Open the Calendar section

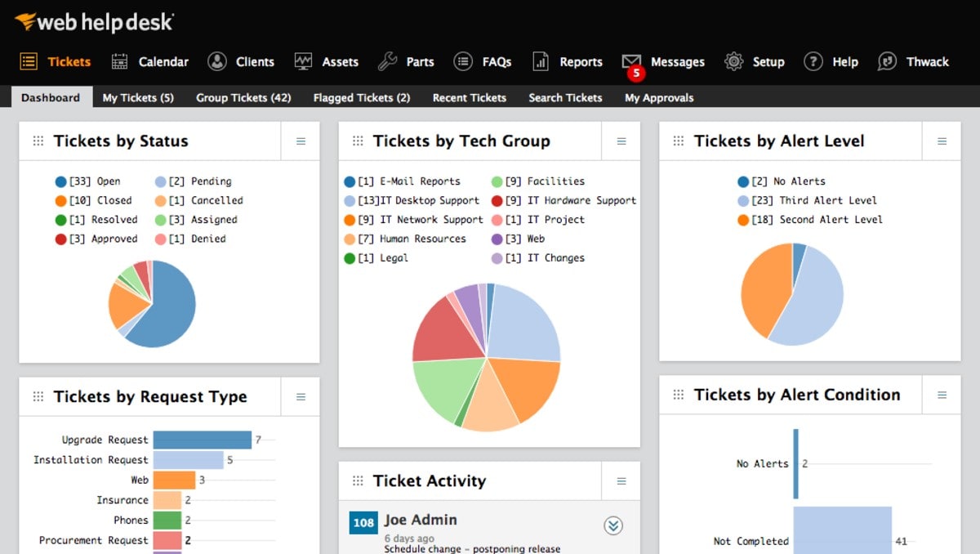tap(118, 61)
